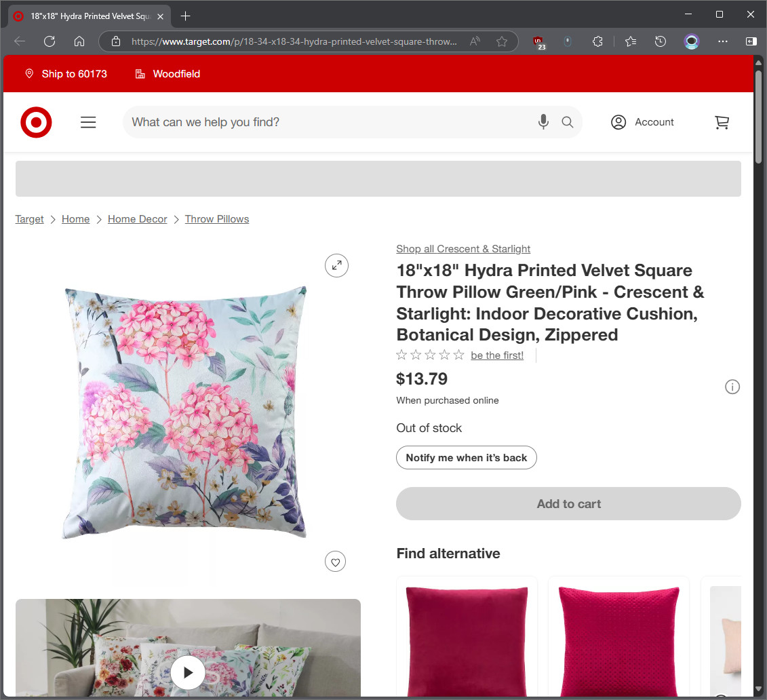Image resolution: width=767 pixels, height=700 pixels.
Task: Open Home breadcrumb link
Action: tap(76, 219)
